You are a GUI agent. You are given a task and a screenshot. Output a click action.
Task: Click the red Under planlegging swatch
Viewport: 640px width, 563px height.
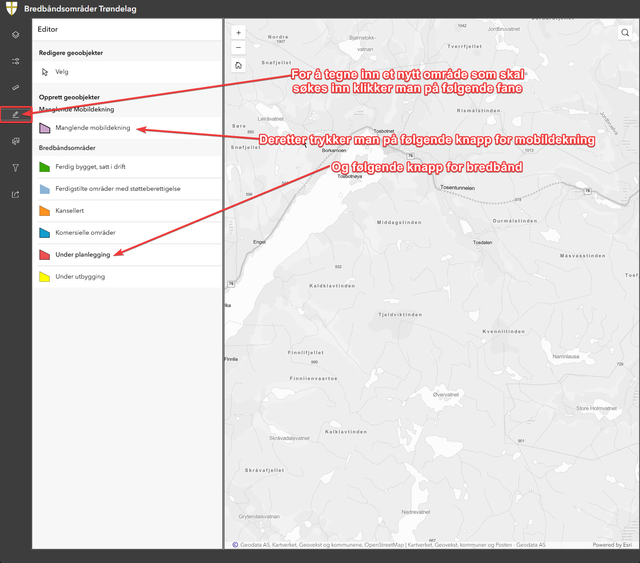(x=44, y=255)
